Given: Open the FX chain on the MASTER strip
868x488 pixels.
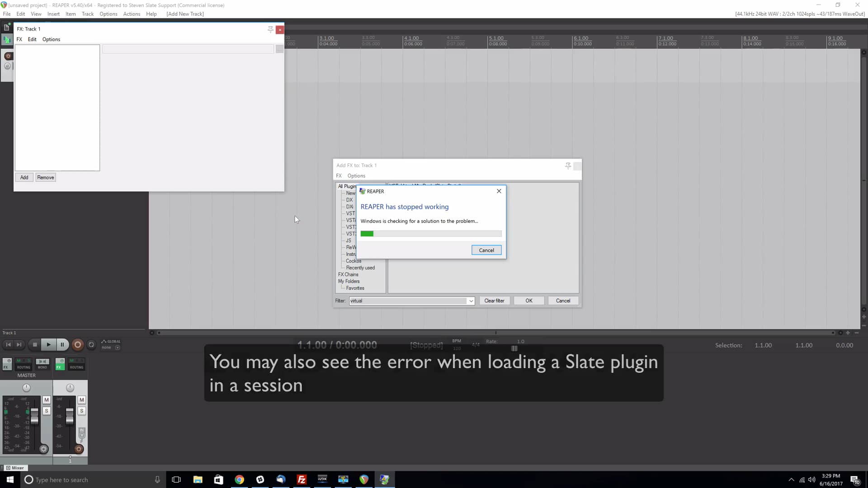Looking at the screenshot, I should coord(6,367).
